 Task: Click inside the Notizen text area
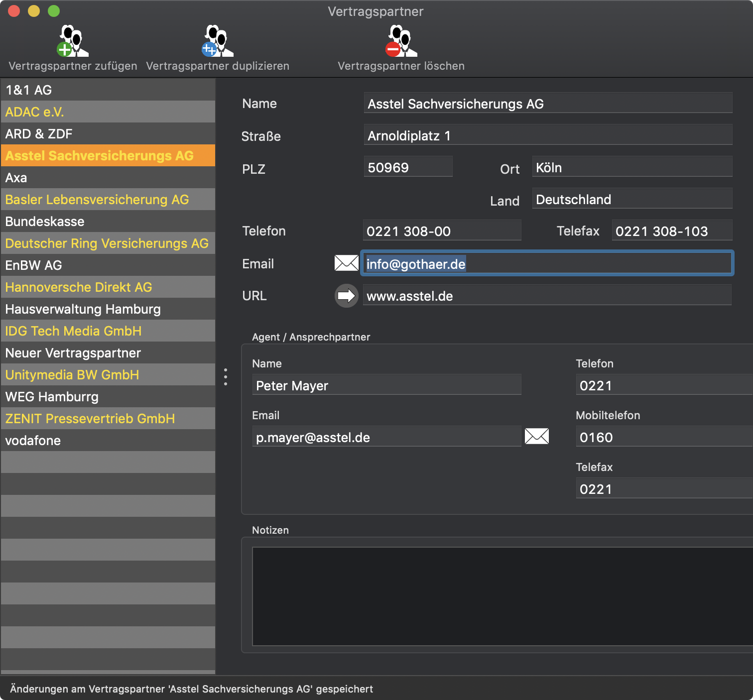[502, 596]
